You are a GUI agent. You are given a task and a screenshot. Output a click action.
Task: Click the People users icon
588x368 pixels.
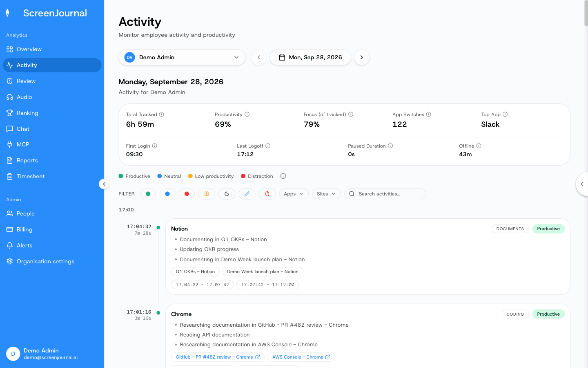(10, 213)
